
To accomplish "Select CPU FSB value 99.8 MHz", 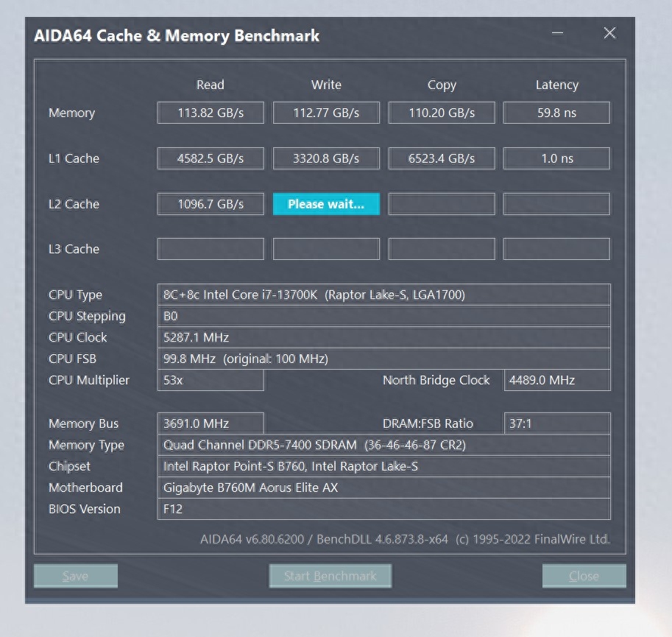I will (x=384, y=359).
